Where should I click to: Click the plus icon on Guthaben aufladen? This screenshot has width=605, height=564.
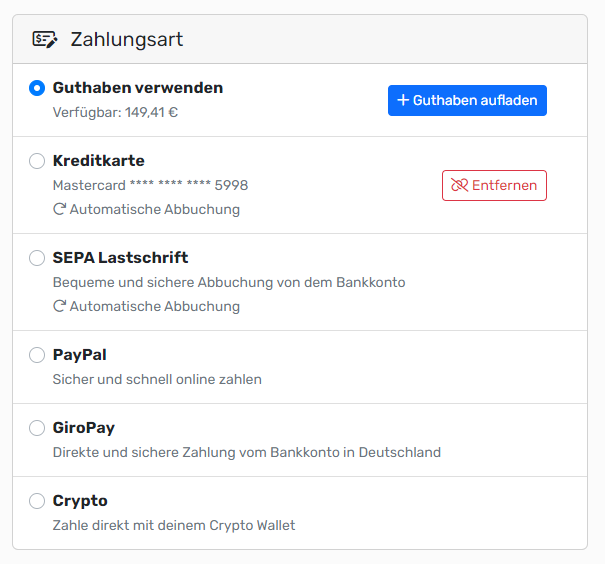[403, 100]
